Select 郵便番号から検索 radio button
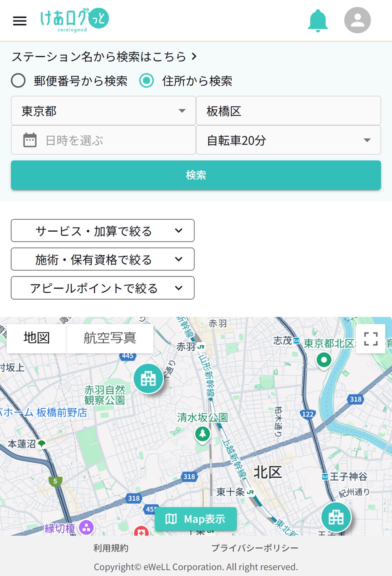This screenshot has height=576, width=392. point(18,81)
